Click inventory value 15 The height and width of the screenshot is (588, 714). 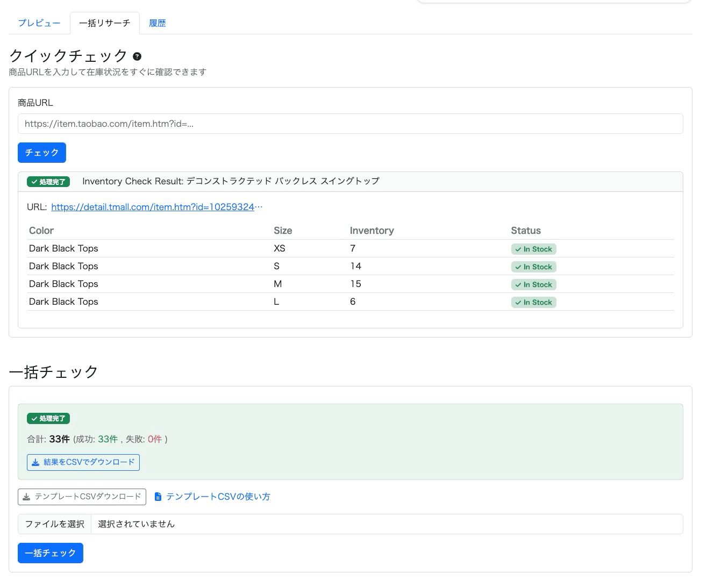(356, 284)
